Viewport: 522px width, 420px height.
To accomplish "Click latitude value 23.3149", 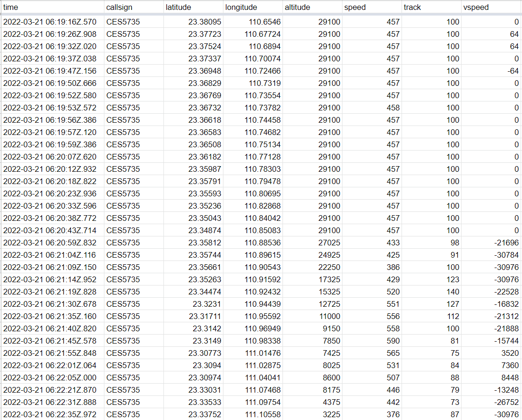I will (207, 341).
